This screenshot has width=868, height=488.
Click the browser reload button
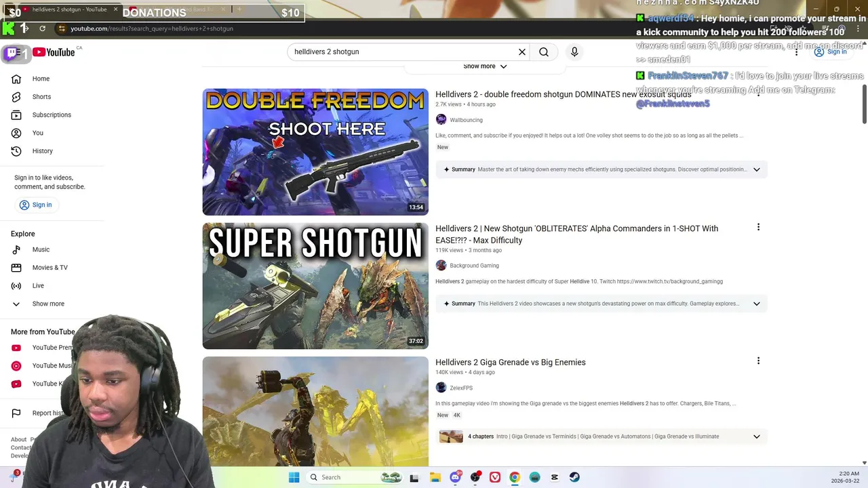[42, 28]
